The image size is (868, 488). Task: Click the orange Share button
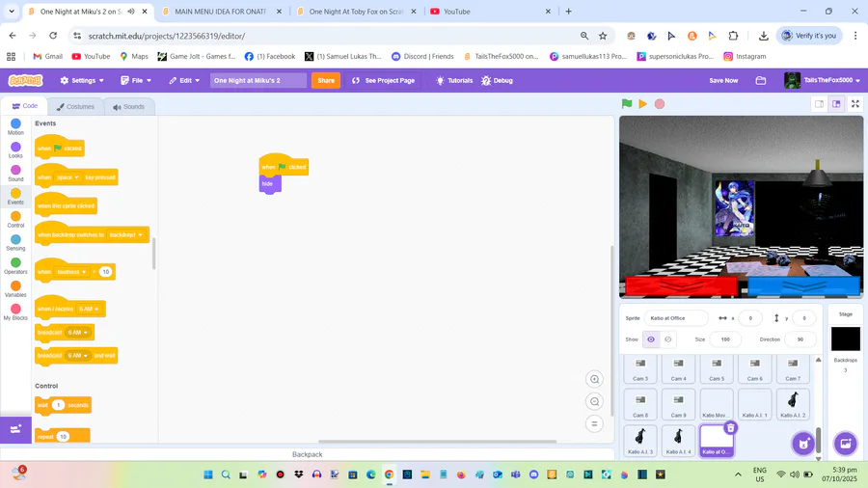(326, 80)
